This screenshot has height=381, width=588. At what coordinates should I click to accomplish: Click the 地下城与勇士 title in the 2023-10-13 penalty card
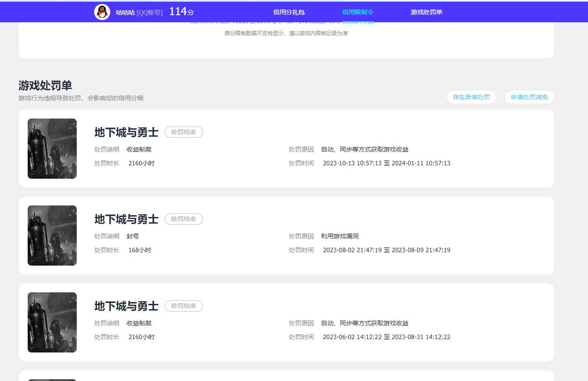coord(126,132)
